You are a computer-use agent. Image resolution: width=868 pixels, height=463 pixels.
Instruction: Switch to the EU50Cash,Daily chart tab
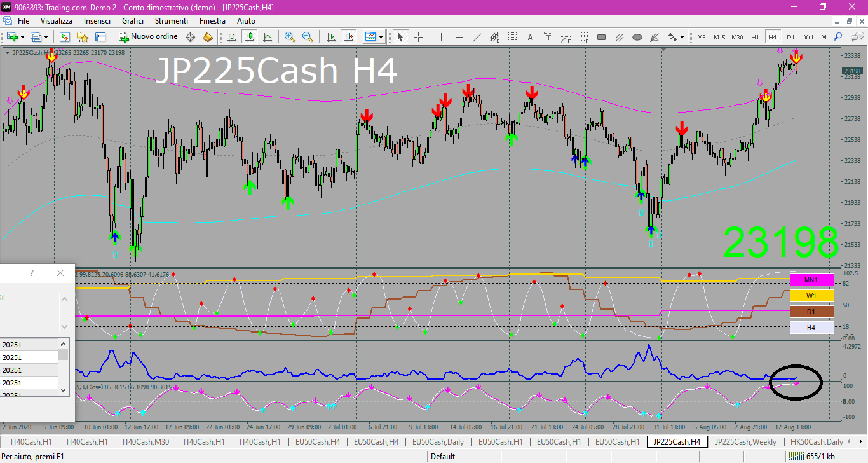click(438, 441)
